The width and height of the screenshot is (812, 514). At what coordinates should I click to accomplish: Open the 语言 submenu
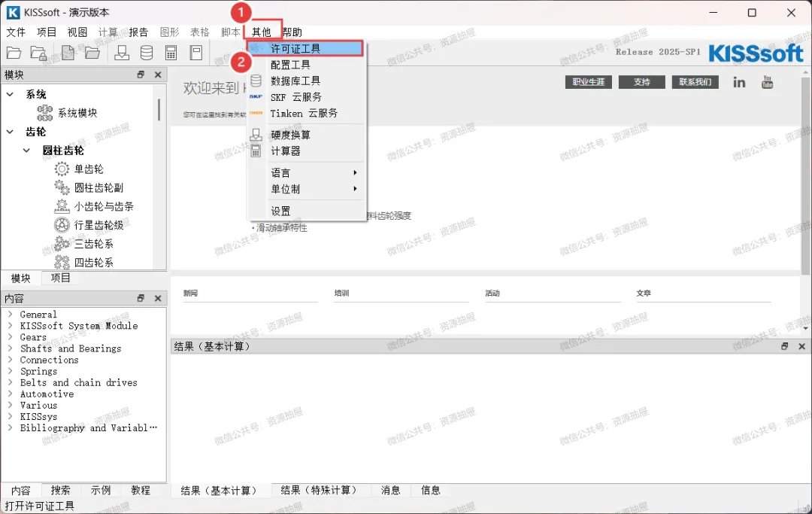[306, 172]
